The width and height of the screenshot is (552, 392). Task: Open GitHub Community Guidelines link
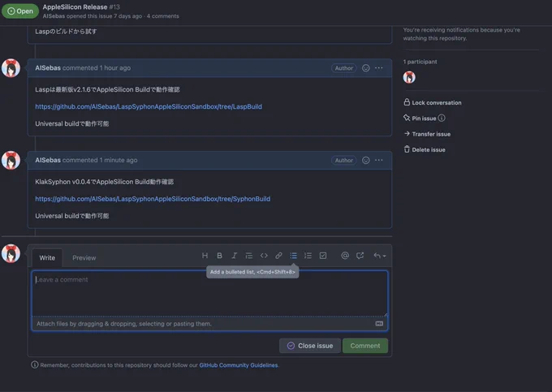[239, 365]
